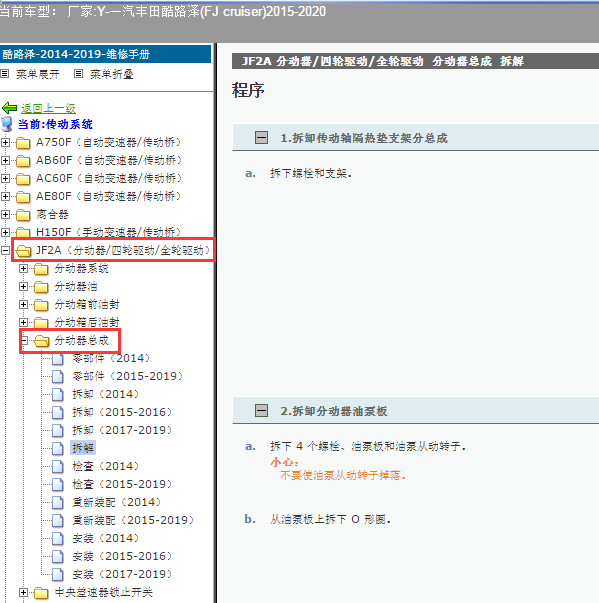Screen dimensions: 599x603
Task: Click the document icon for 安装（2017-2019）
Action: pyautogui.click(x=58, y=575)
